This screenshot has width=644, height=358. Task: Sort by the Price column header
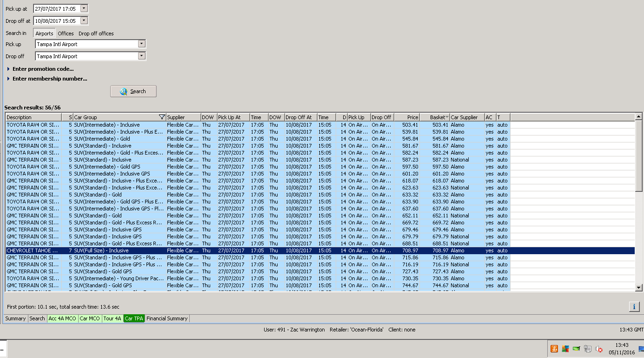point(407,117)
